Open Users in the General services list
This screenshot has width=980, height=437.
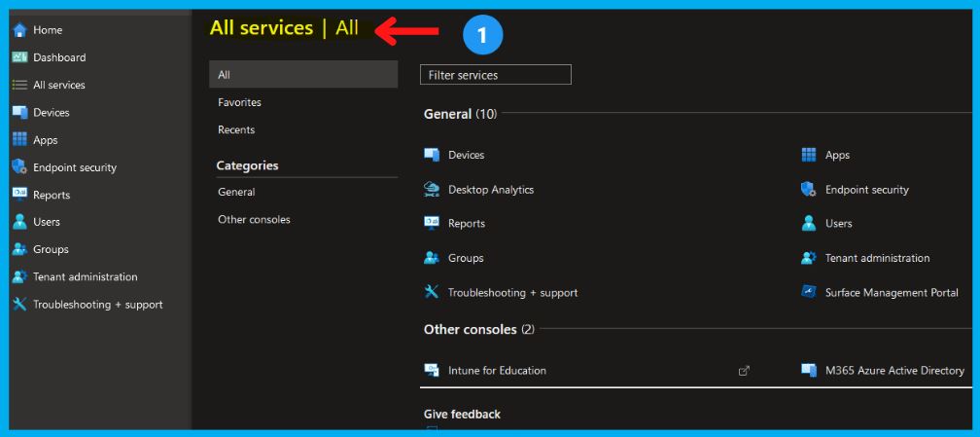coord(839,224)
